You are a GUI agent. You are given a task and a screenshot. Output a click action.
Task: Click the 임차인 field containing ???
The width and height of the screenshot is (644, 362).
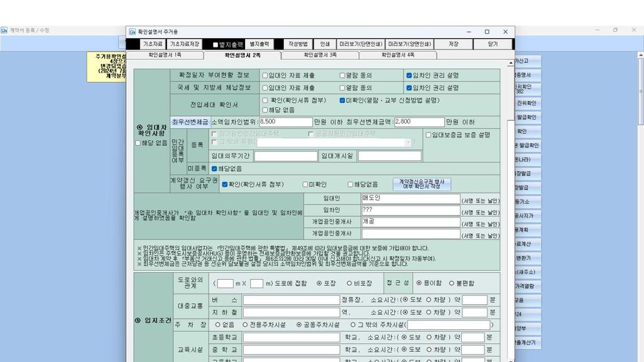411,211
